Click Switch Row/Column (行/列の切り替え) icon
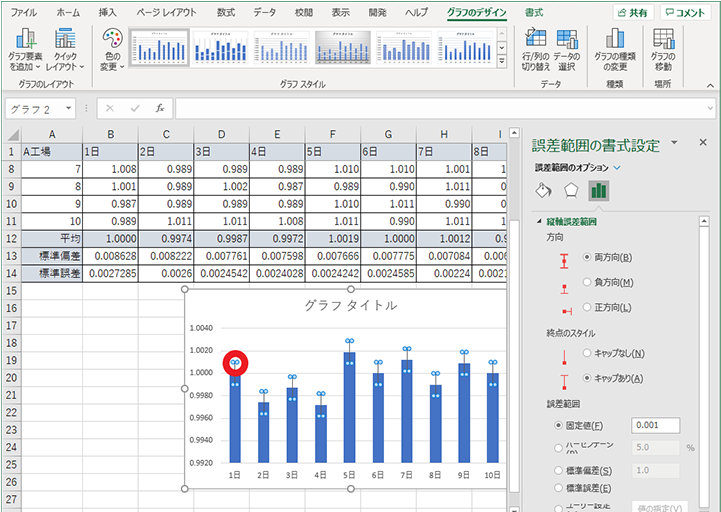The height and width of the screenshot is (512, 721). 536,50
